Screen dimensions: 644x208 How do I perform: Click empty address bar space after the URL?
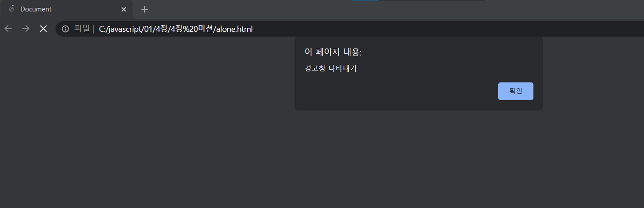coord(440,29)
